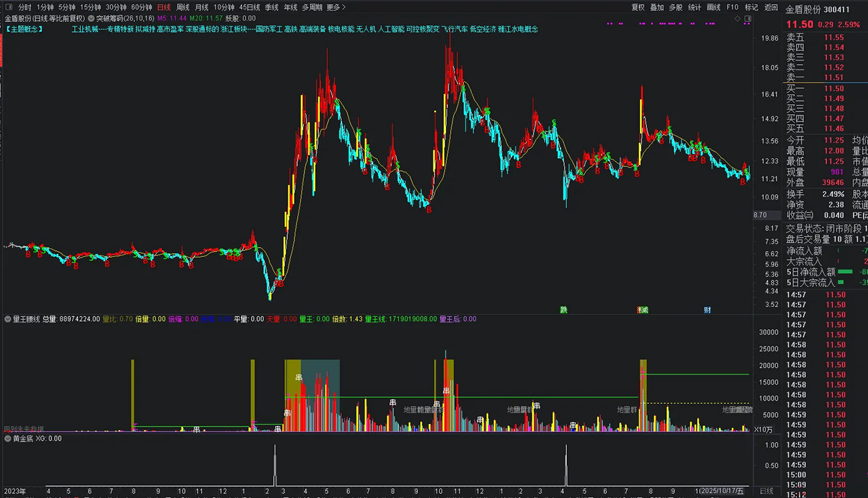Image resolution: width=868 pixels, height=498 pixels.
Task: Click the 返回 back button
Action: pos(771,7)
